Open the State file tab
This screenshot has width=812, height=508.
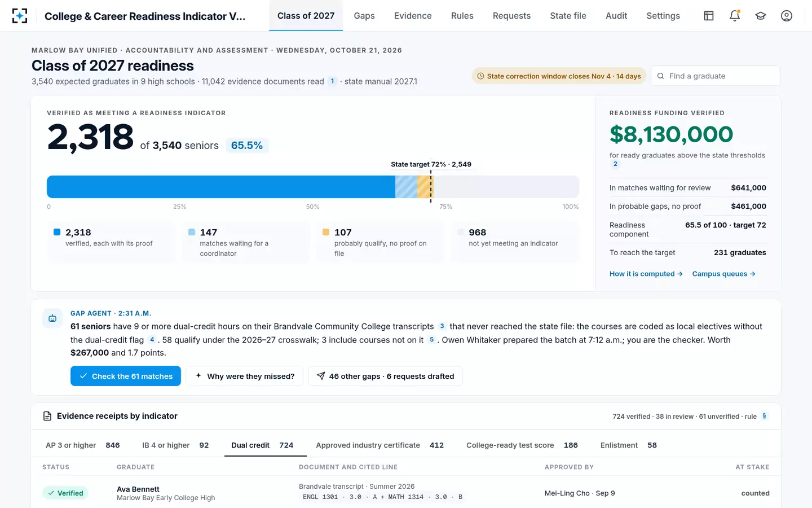568,16
